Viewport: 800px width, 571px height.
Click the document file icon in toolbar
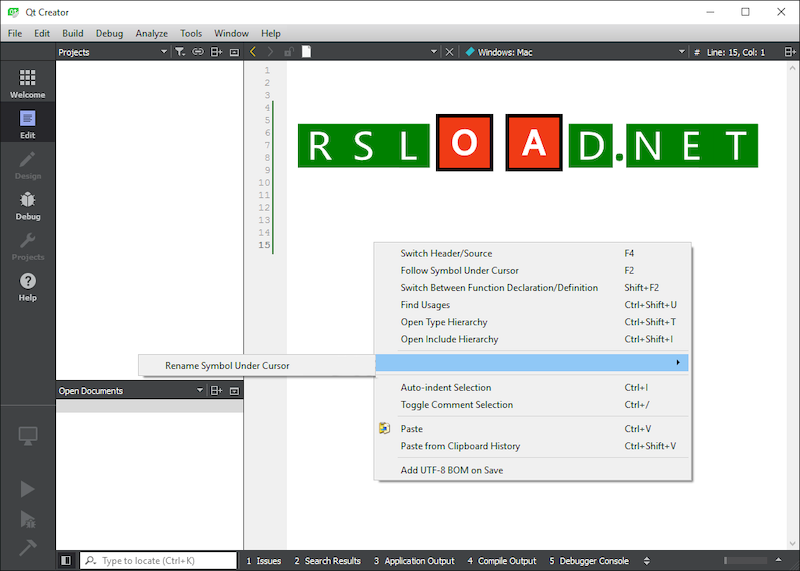(x=306, y=52)
